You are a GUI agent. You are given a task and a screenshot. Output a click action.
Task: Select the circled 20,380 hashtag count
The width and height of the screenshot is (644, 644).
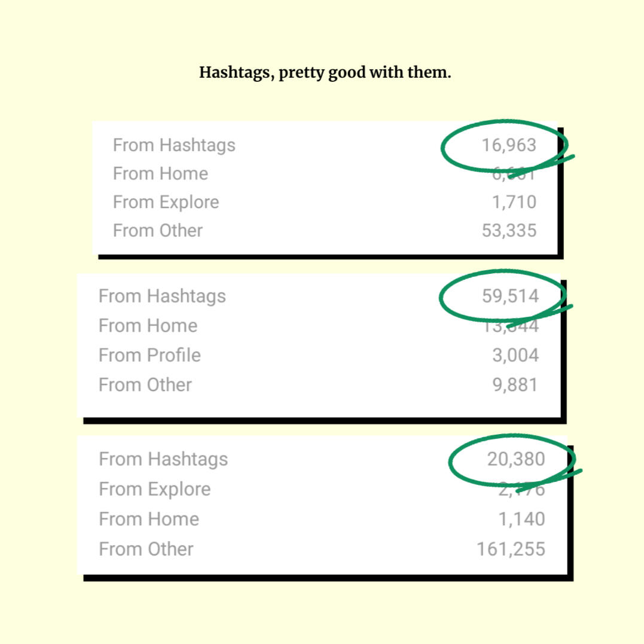pyautogui.click(x=516, y=459)
